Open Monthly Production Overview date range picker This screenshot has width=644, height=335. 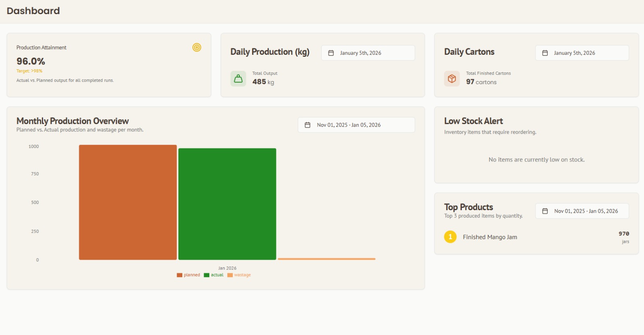(x=356, y=125)
